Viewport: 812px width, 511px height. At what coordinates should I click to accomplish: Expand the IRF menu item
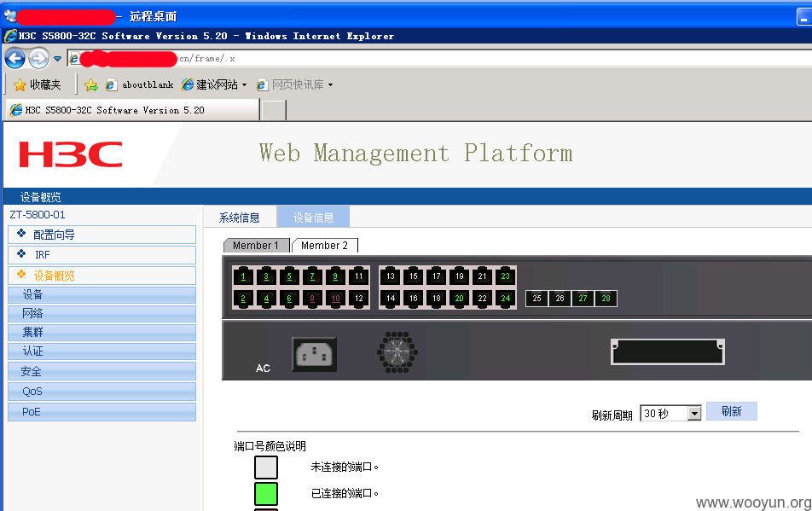(102, 255)
